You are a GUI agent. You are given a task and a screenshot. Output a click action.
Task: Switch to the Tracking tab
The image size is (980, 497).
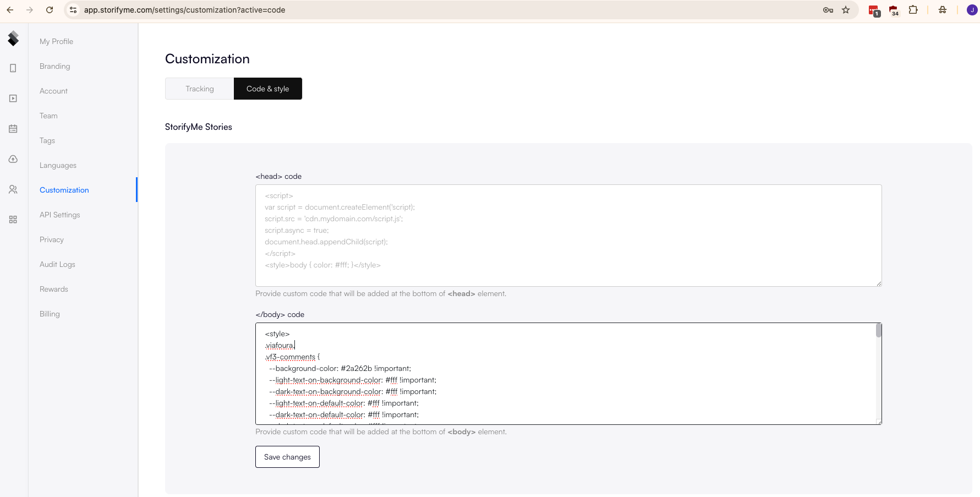pos(199,89)
